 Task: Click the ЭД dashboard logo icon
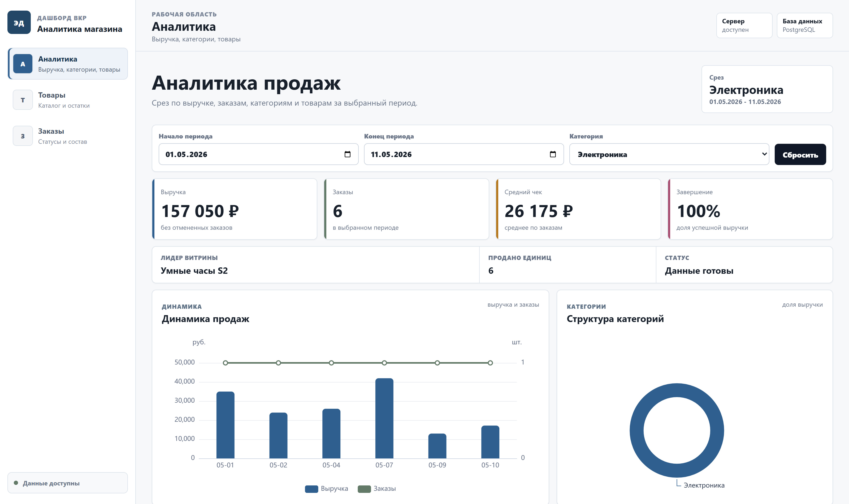point(19,23)
